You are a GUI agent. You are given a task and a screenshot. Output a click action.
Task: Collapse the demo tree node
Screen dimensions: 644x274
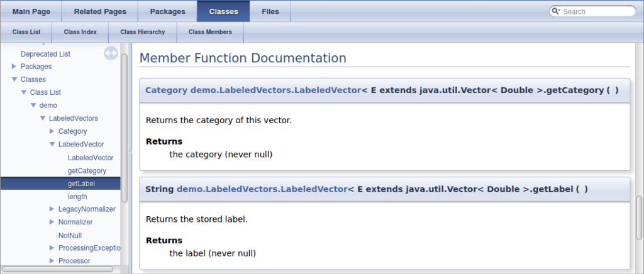click(33, 106)
